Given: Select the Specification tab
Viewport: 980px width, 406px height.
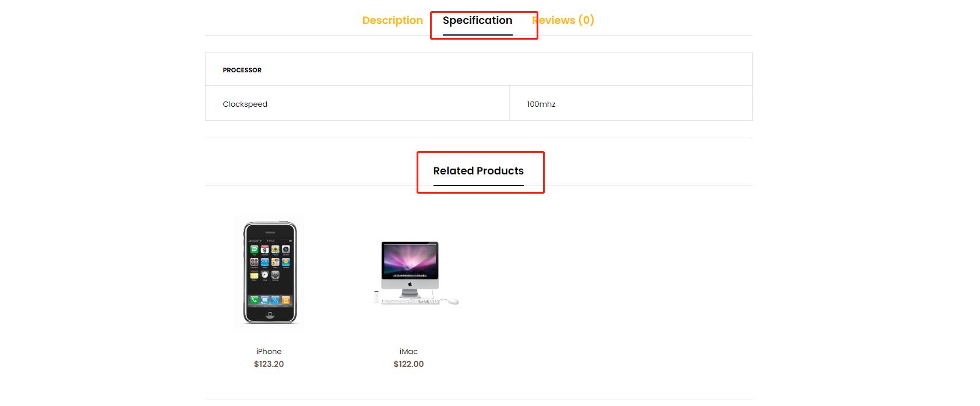Looking at the screenshot, I should pyautogui.click(x=477, y=20).
